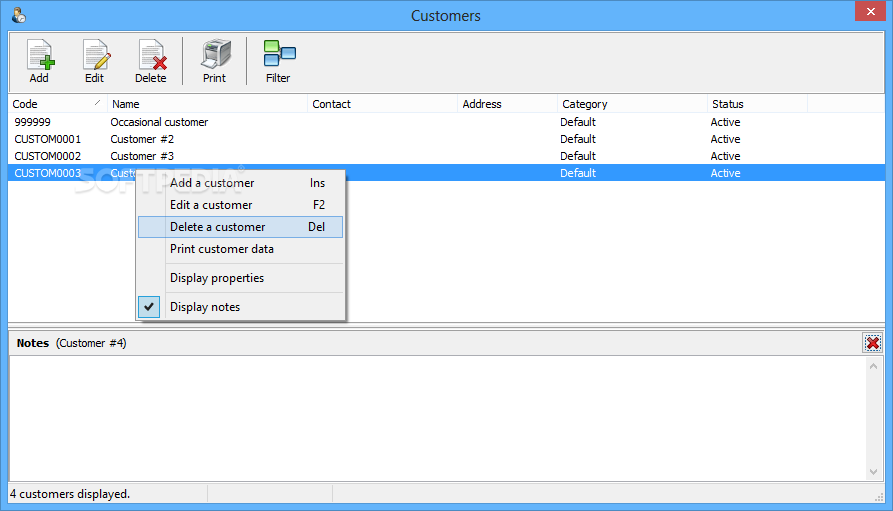893x511 pixels.
Task: Choose Add a customer from context menu
Action: [240, 183]
